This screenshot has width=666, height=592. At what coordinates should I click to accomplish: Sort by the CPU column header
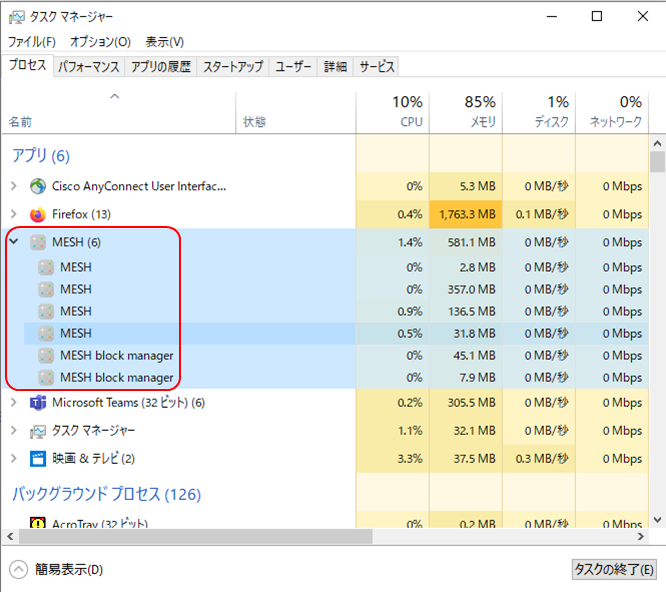coord(392,112)
